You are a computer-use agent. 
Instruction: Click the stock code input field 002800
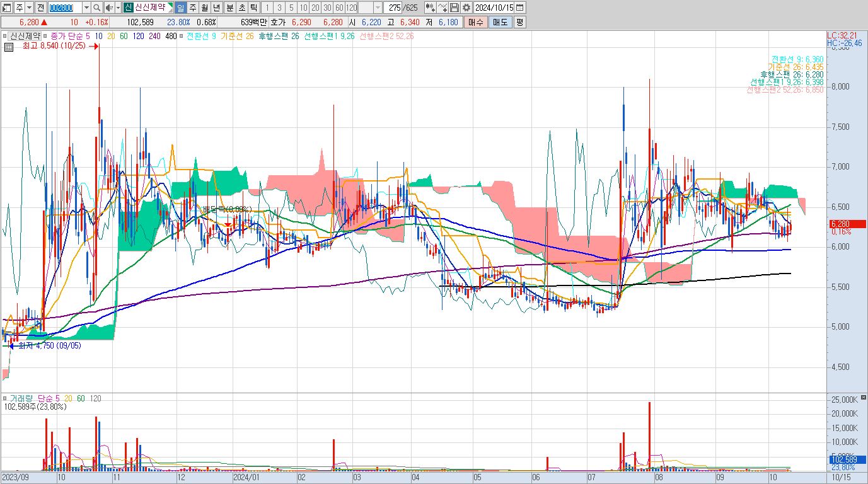click(64, 8)
